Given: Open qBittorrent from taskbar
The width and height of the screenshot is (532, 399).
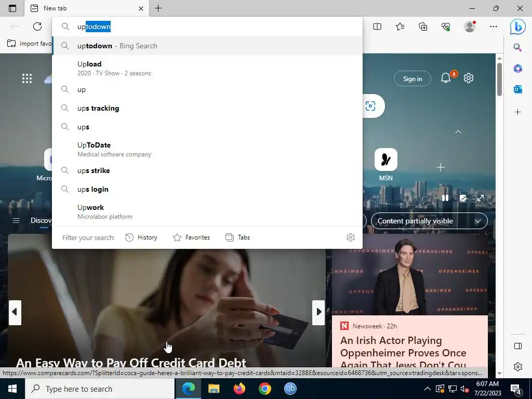Looking at the screenshot, I should pyautogui.click(x=290, y=389).
